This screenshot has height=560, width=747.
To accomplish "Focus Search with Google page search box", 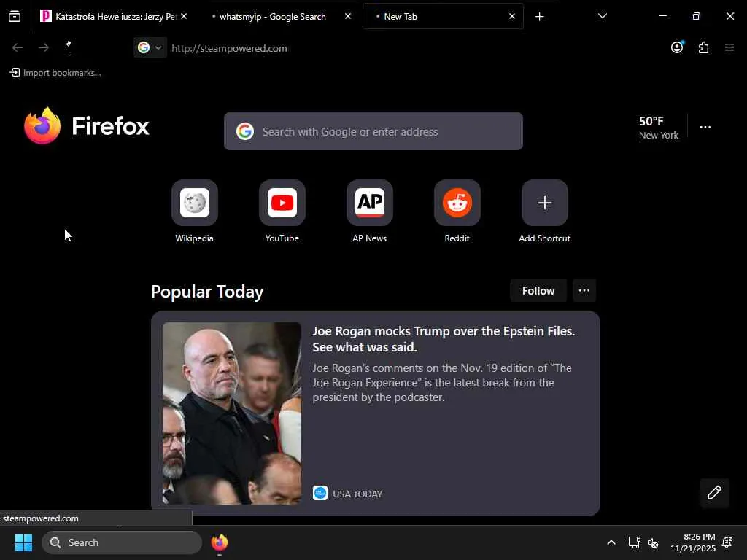I will [x=373, y=131].
